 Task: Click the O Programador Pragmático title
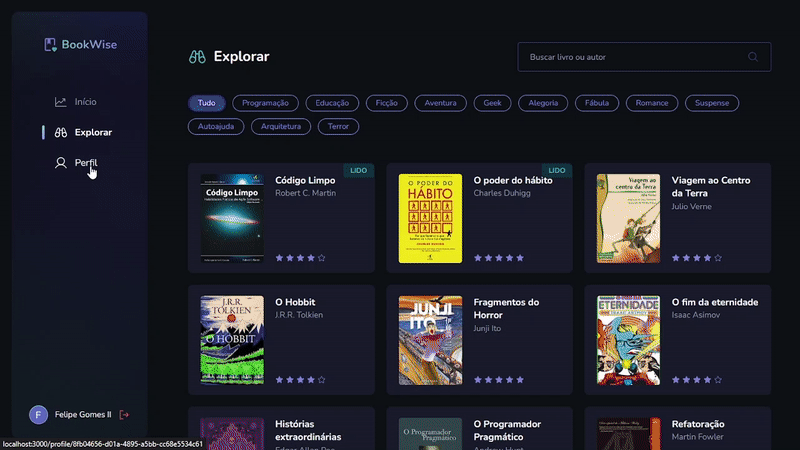[x=507, y=431]
